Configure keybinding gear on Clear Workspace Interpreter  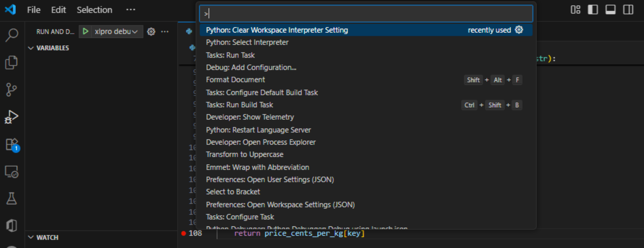click(519, 30)
